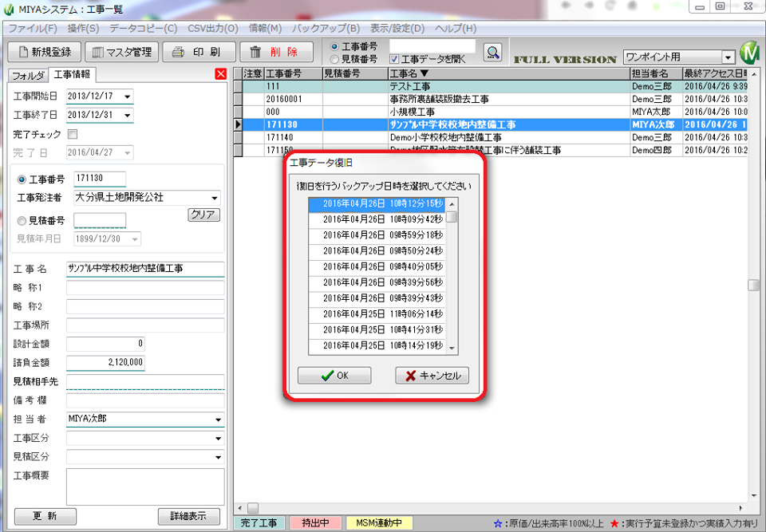Image resolution: width=766 pixels, height=532 pixels.
Task: Select backup 2016年04月25日 11時06分14秒
Action: tap(377, 313)
